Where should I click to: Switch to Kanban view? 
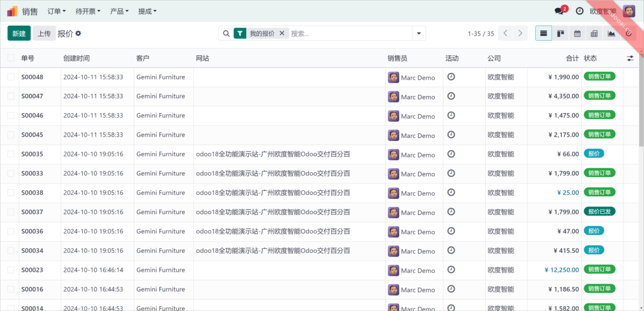click(560, 33)
